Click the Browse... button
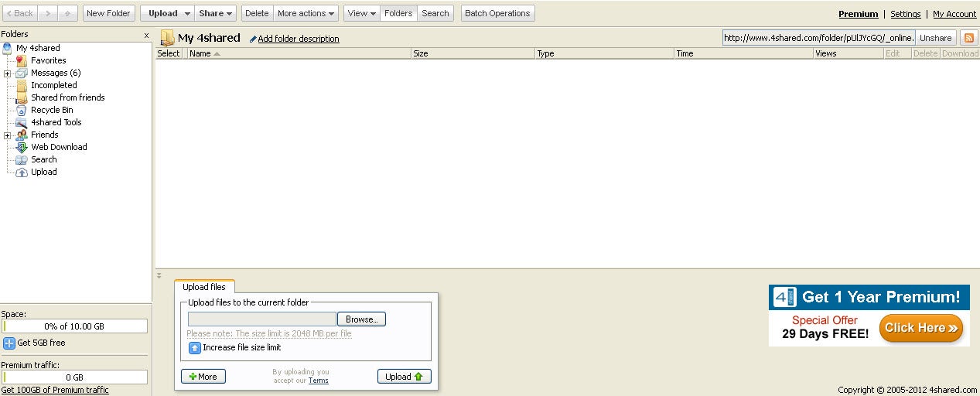The image size is (980, 396). (x=361, y=319)
